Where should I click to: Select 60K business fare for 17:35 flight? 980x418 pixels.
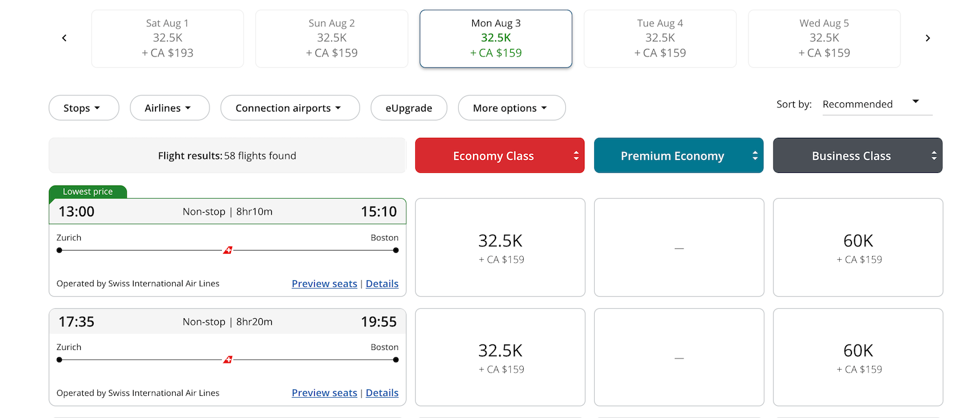pyautogui.click(x=858, y=357)
